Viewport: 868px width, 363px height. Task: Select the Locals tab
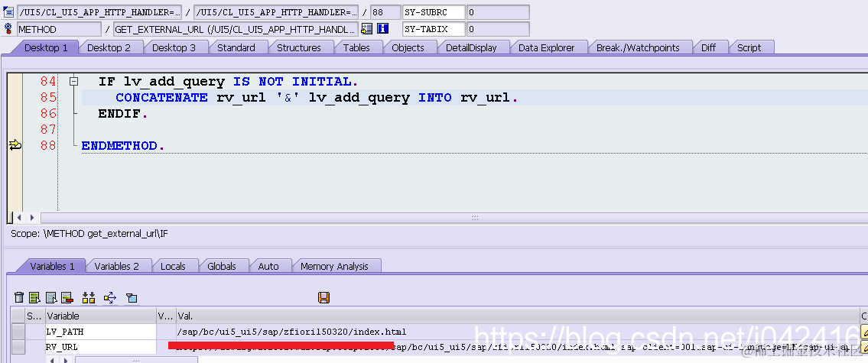point(173,266)
